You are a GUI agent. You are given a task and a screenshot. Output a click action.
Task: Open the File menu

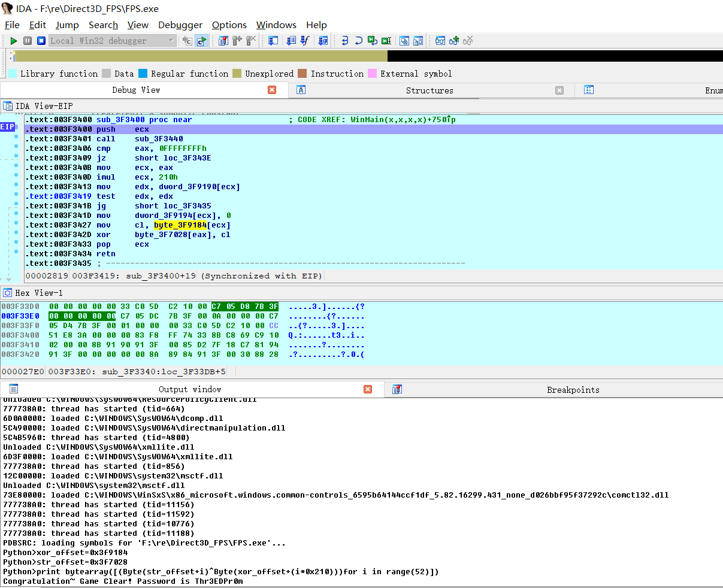12,25
